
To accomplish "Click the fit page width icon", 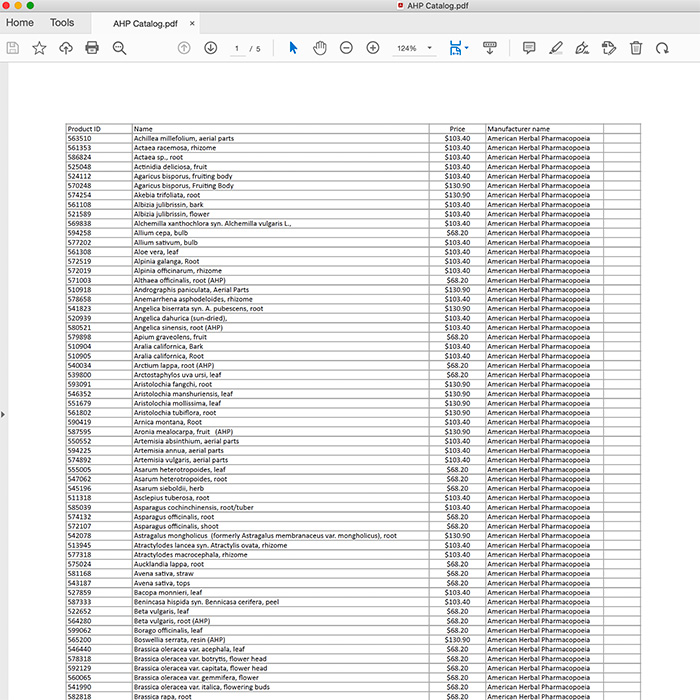I will [x=455, y=48].
